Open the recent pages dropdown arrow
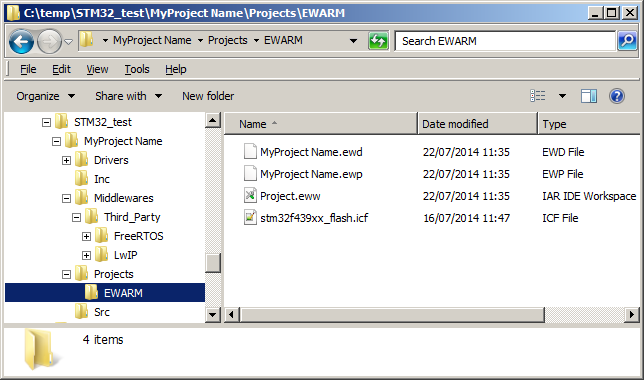Screen dimensions: 644x380 69,41
